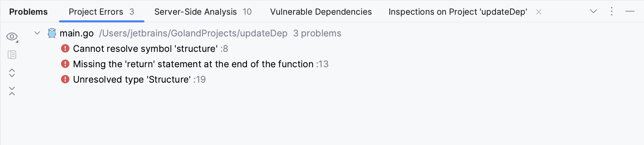This screenshot has height=145, width=644.
Task: Open the hidden tabs dropdown chevron
Action: 593,12
